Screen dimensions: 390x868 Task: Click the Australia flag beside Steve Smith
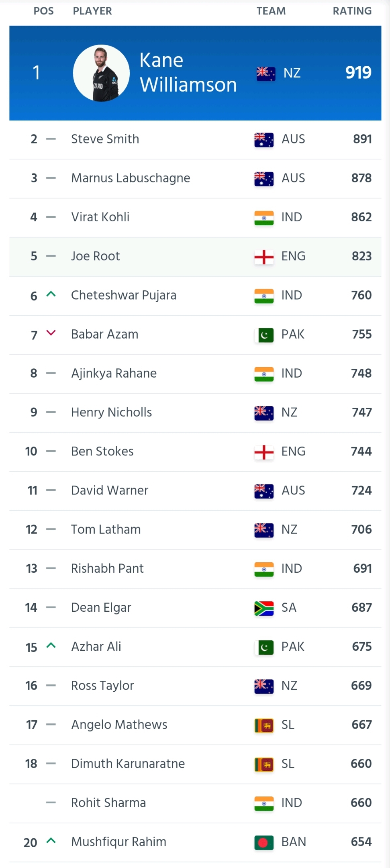[264, 139]
